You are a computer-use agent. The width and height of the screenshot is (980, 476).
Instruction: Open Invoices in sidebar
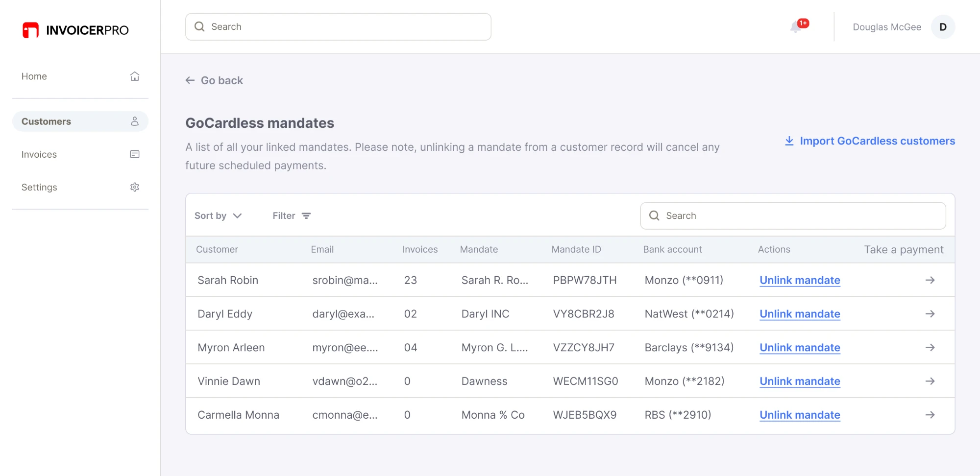[x=80, y=154]
